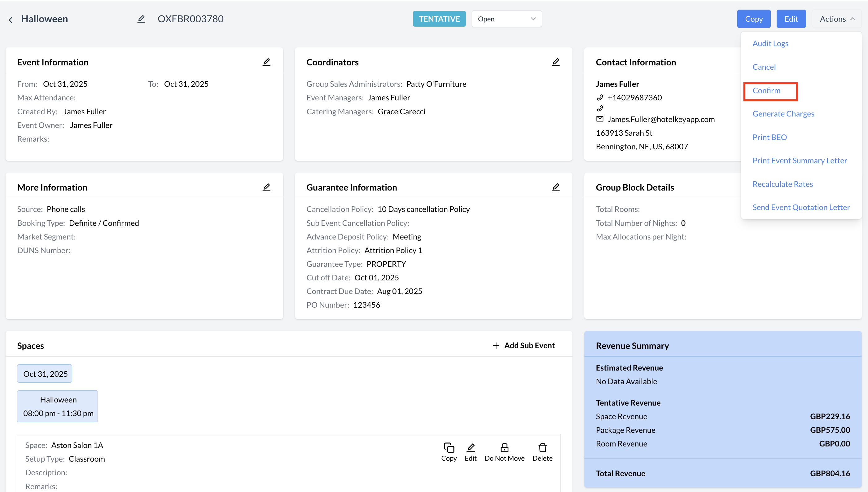The height and width of the screenshot is (492, 868).
Task: Click the back arrow beside Halloween
Action: point(11,20)
